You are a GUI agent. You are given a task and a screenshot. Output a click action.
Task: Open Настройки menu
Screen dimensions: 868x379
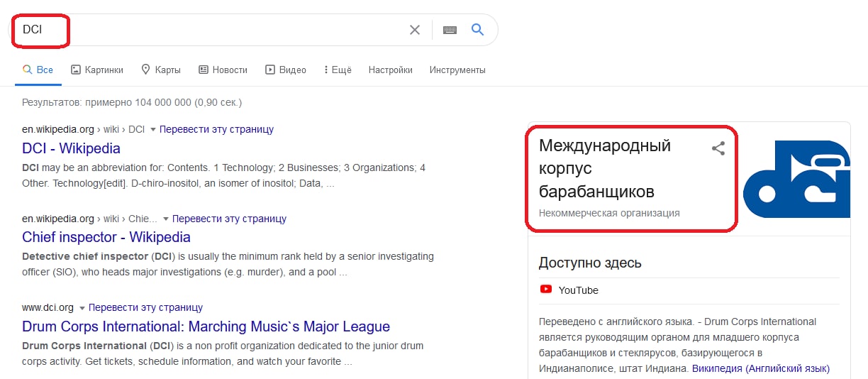coord(390,70)
